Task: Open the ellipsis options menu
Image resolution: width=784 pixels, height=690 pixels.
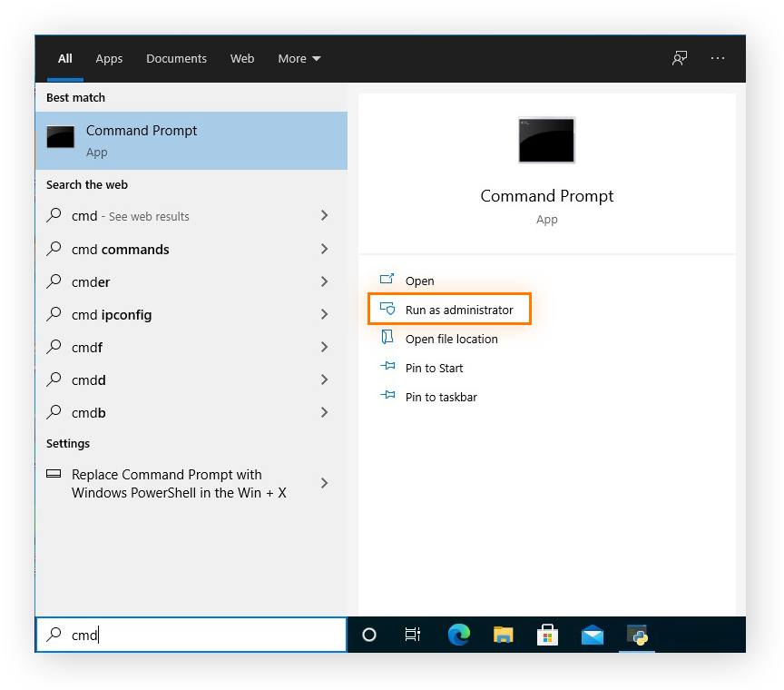Action: pos(718,58)
